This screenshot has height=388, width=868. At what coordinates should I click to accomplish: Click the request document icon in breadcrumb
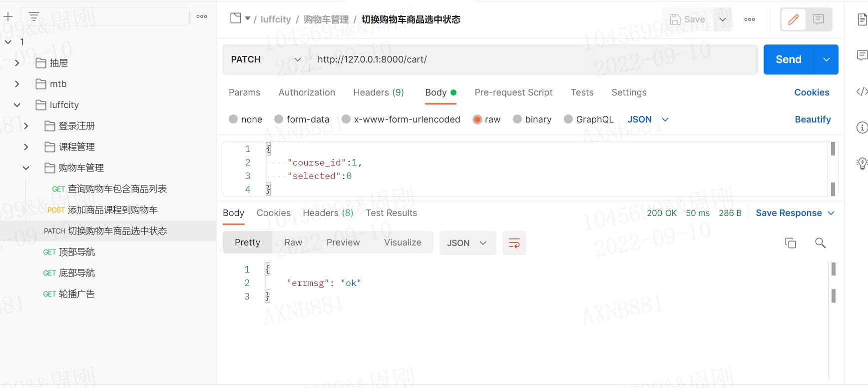pos(236,18)
